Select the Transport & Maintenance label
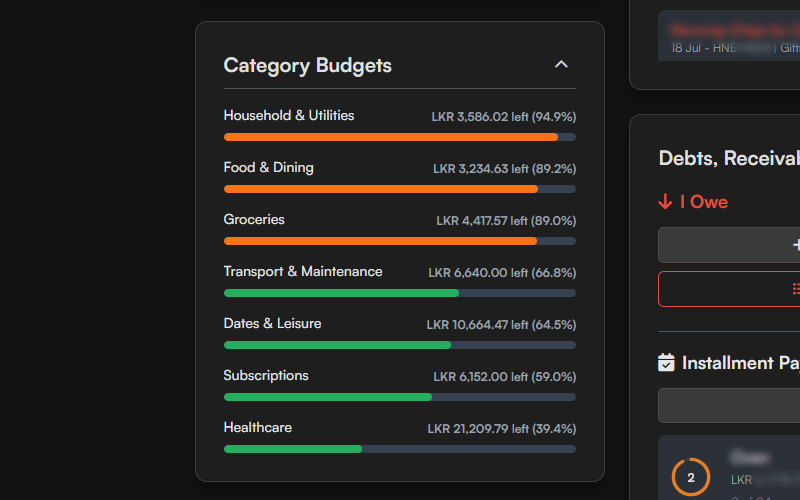This screenshot has width=800, height=500. [303, 271]
